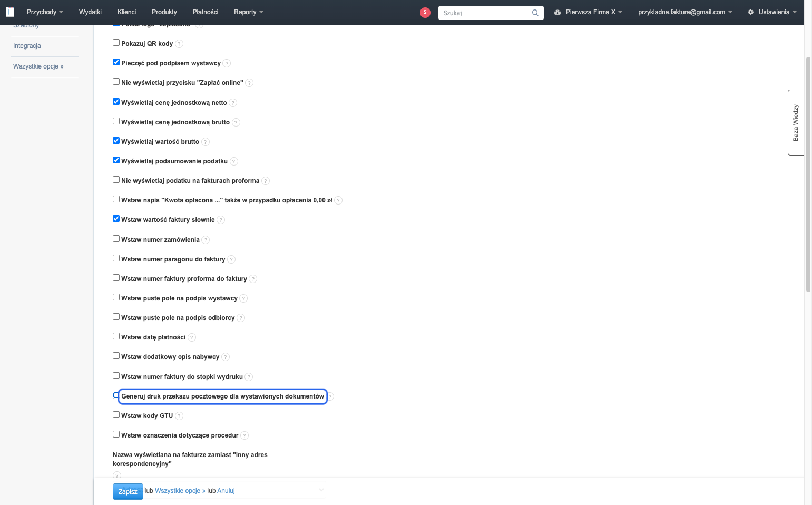Click help icon beside Wstaw datę płatności

pos(192,337)
